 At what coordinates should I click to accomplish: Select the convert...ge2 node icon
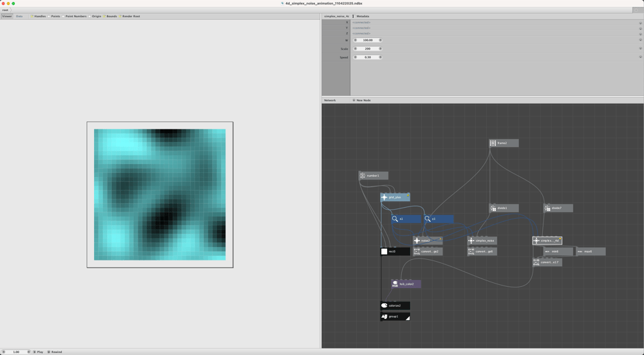click(417, 251)
